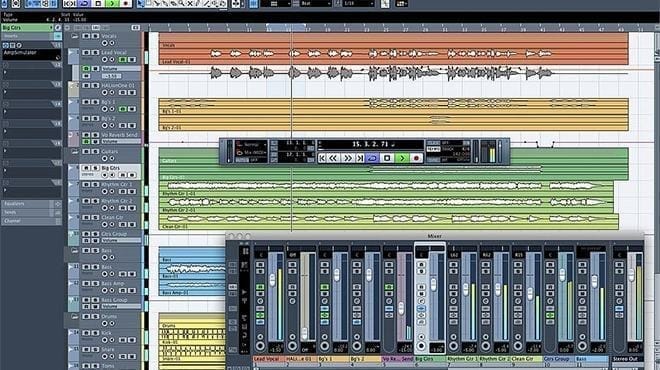Enable monitor on Clean Gtr track

[112, 224]
